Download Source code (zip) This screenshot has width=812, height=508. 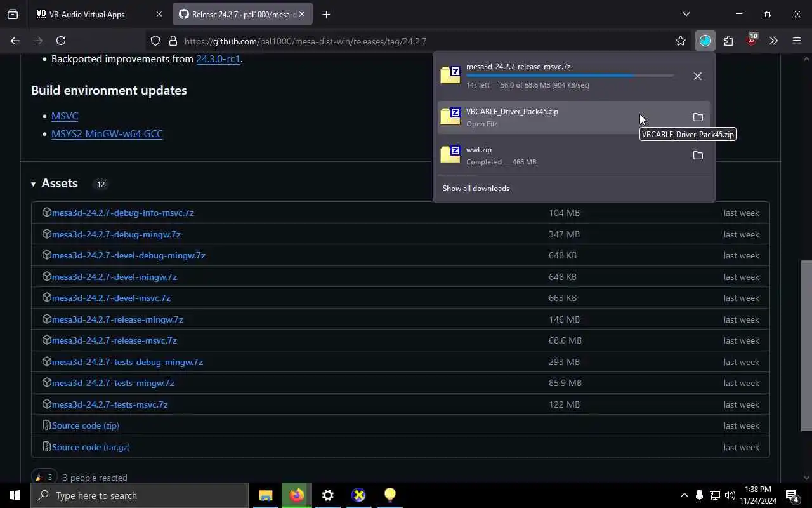[85, 425]
